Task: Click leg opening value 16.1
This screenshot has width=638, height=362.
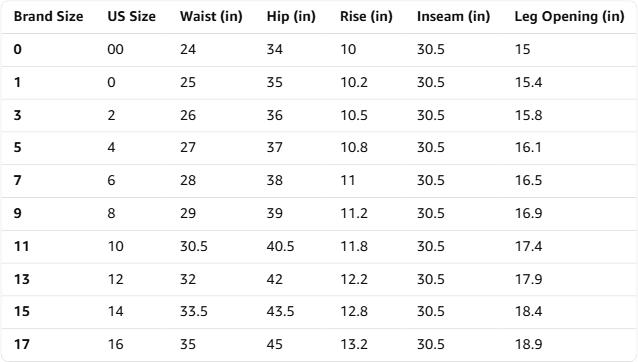Action: click(528, 147)
